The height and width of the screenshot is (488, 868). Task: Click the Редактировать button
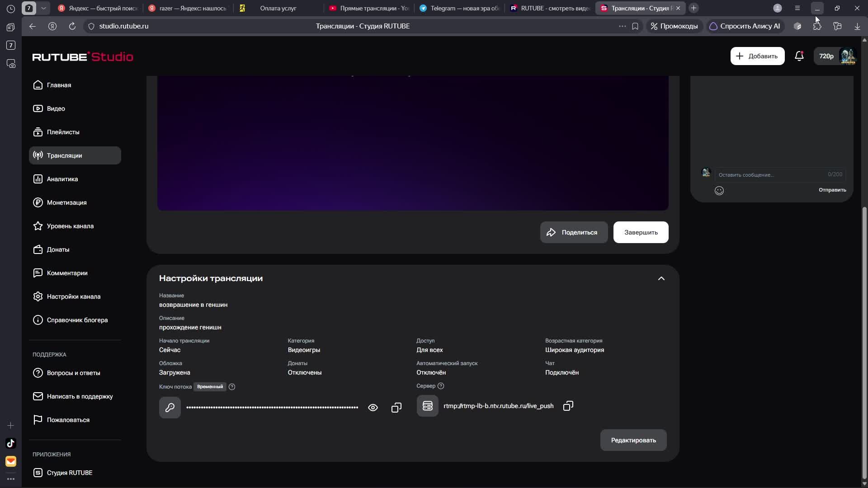pyautogui.click(x=633, y=440)
